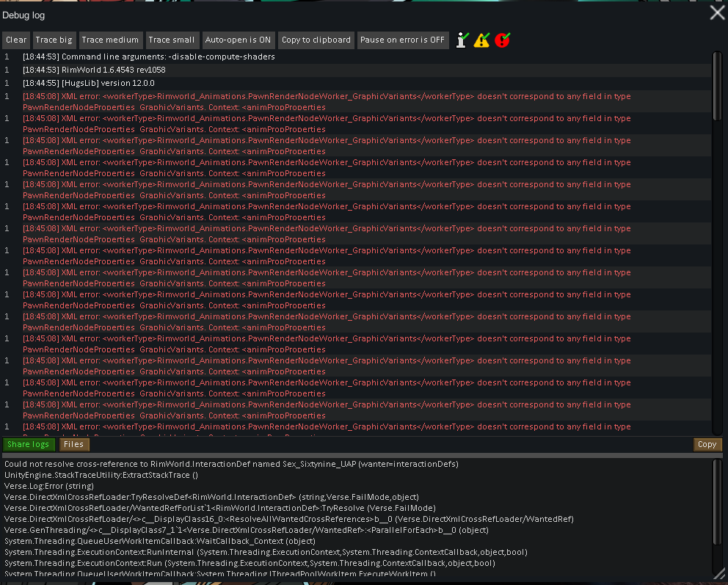Open the Files button
The width and height of the screenshot is (728, 585).
74,444
